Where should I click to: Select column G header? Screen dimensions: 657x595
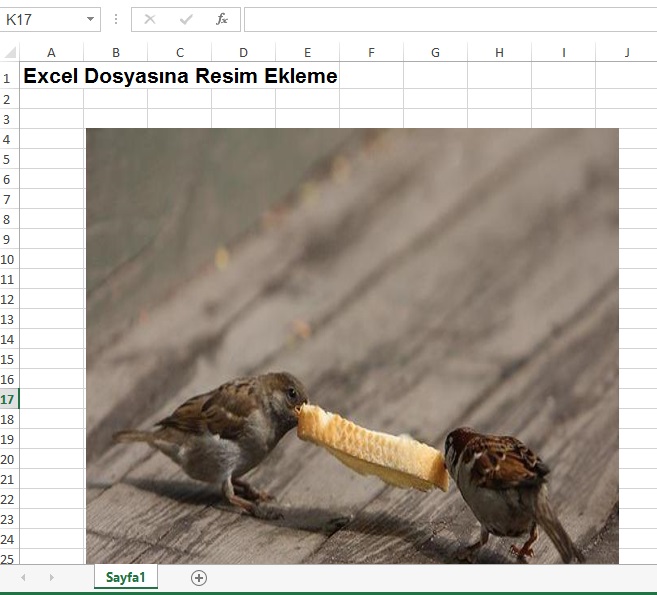coord(435,52)
